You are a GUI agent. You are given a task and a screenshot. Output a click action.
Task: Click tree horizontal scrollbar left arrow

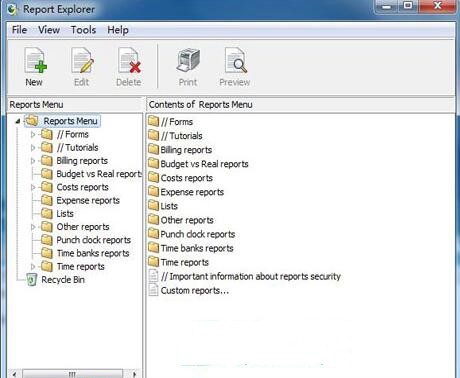[14, 374]
